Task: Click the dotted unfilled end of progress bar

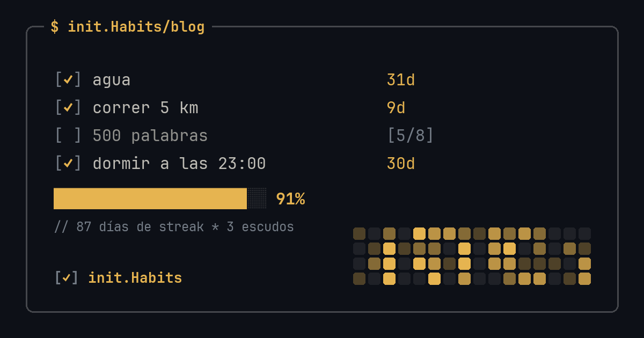Action: 257,199
